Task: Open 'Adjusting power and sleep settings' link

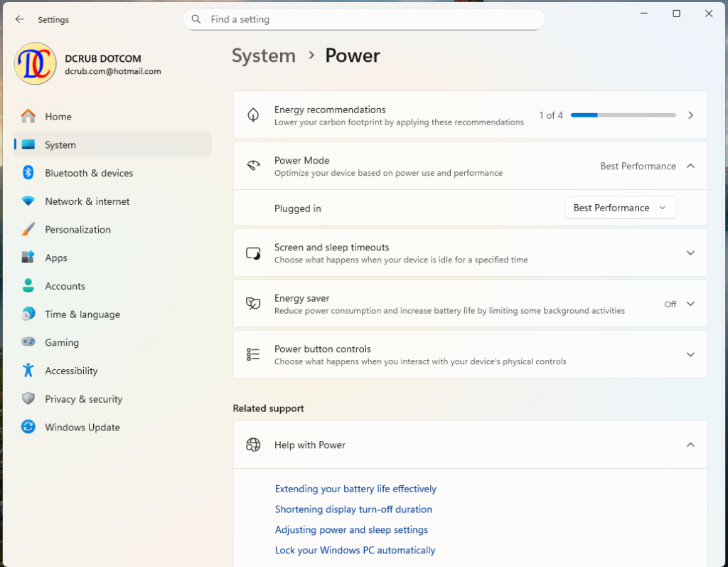Action: pyautogui.click(x=351, y=529)
